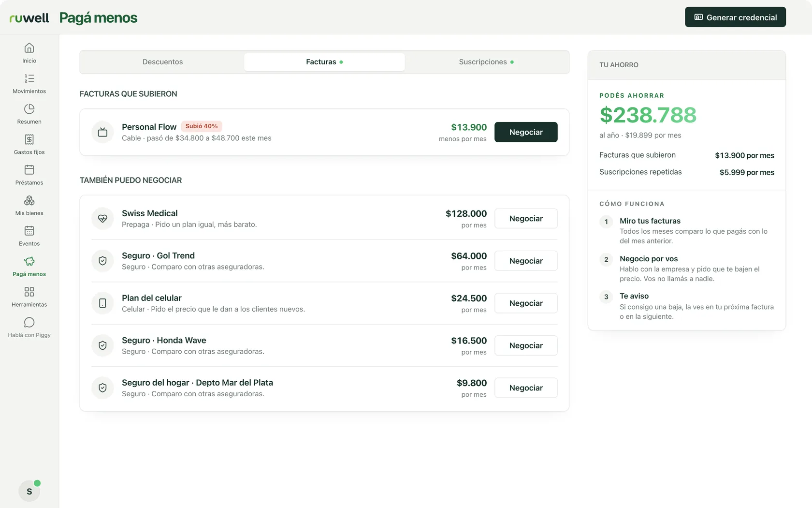Open Herramientas grid icon

point(29,292)
